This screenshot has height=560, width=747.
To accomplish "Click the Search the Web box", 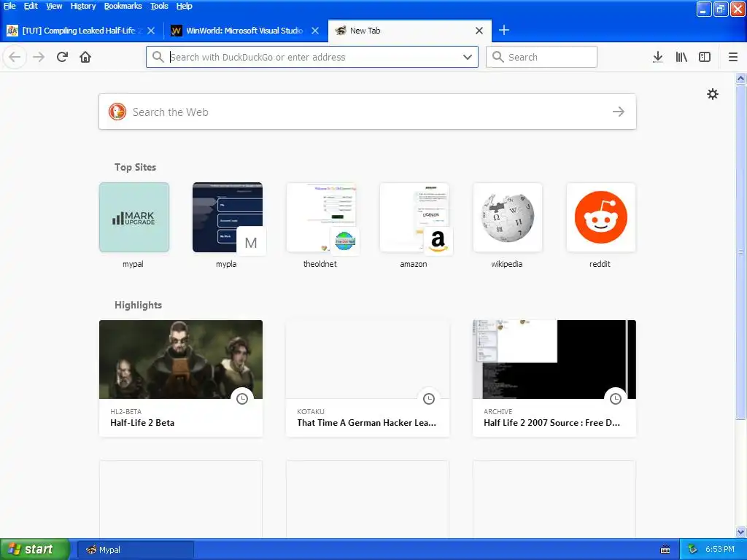I will tap(368, 112).
